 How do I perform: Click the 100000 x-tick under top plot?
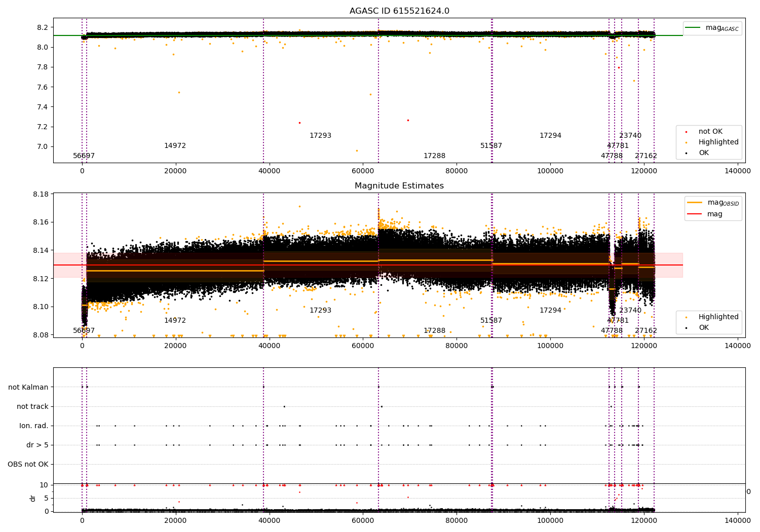click(x=550, y=171)
